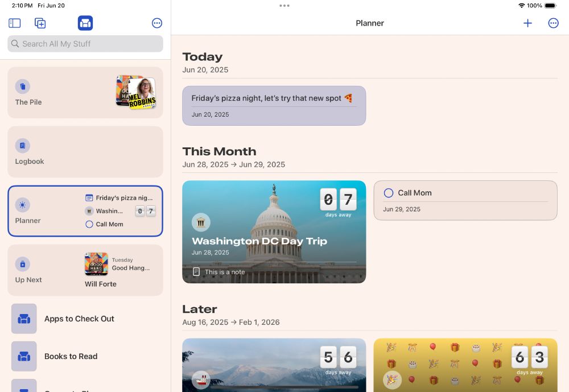
Task: Click 'Washin...' in the sidebar Planner card
Action: point(109,211)
